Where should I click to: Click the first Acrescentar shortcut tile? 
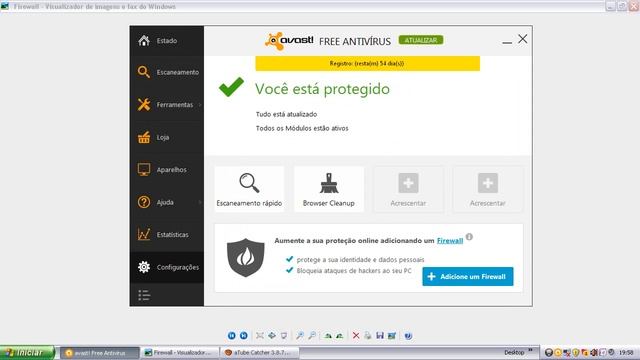coord(408,189)
